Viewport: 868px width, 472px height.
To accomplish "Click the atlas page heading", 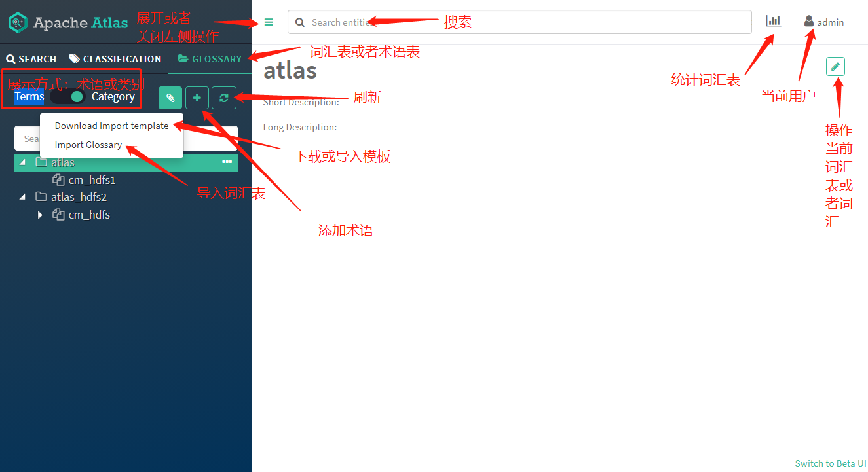I will coord(290,70).
